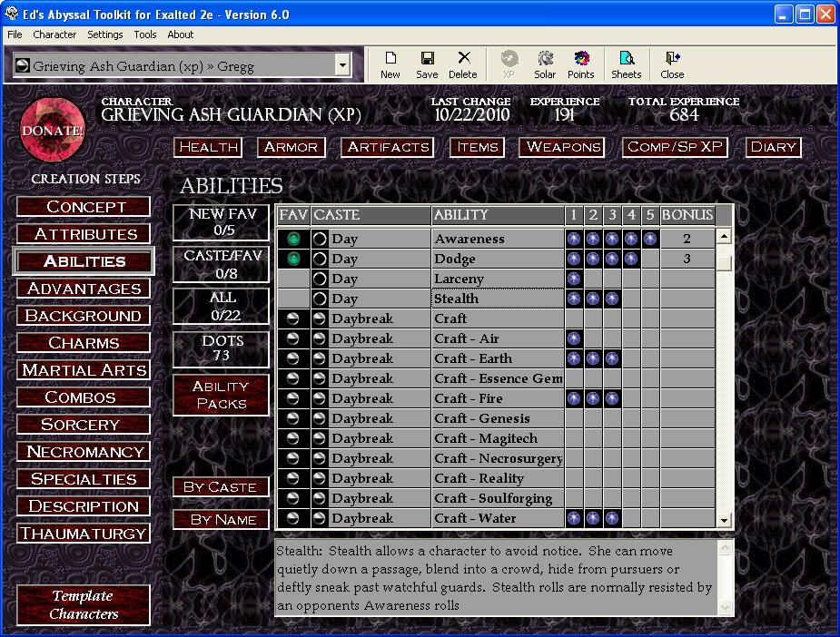Toggle caste circle for Larceny
The image size is (840, 637).
click(320, 279)
